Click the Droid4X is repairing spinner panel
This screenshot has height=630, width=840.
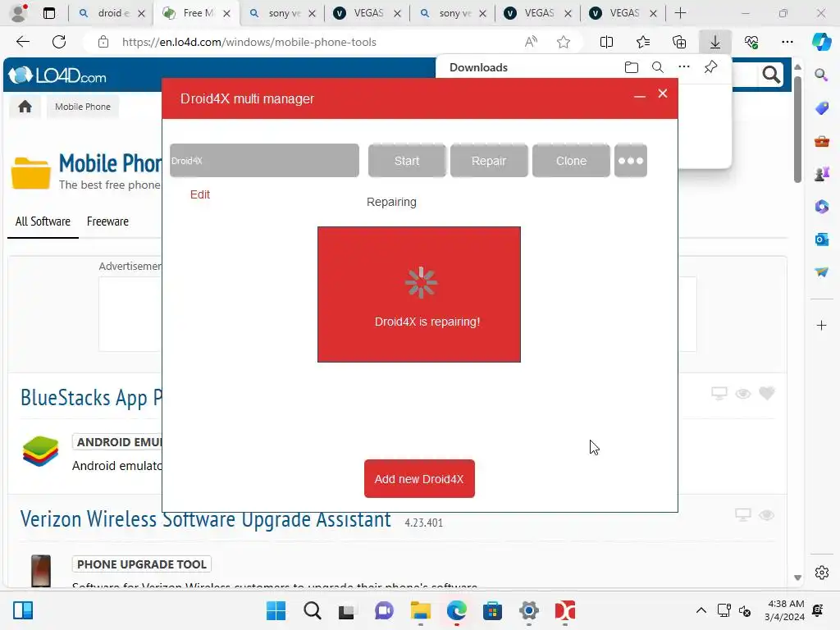(x=419, y=294)
